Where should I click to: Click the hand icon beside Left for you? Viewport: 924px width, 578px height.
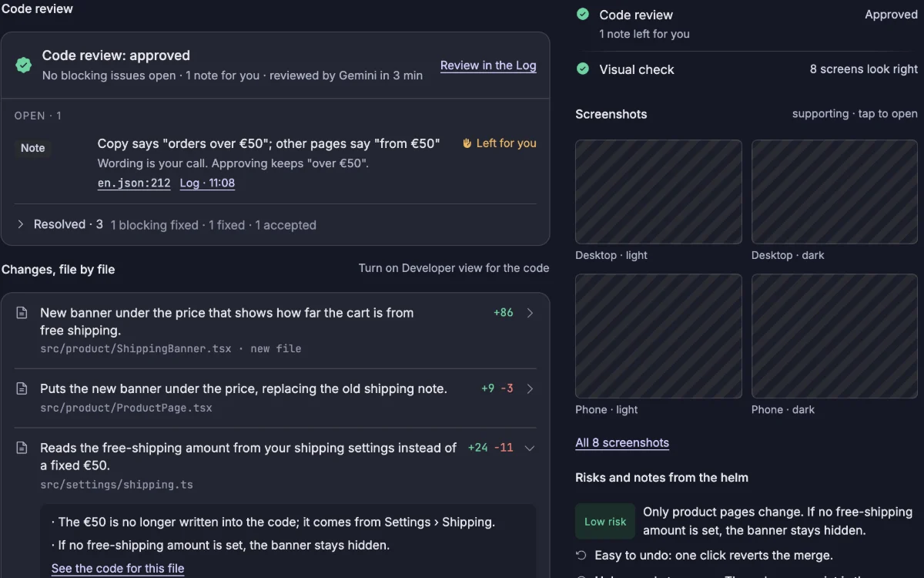[467, 143]
